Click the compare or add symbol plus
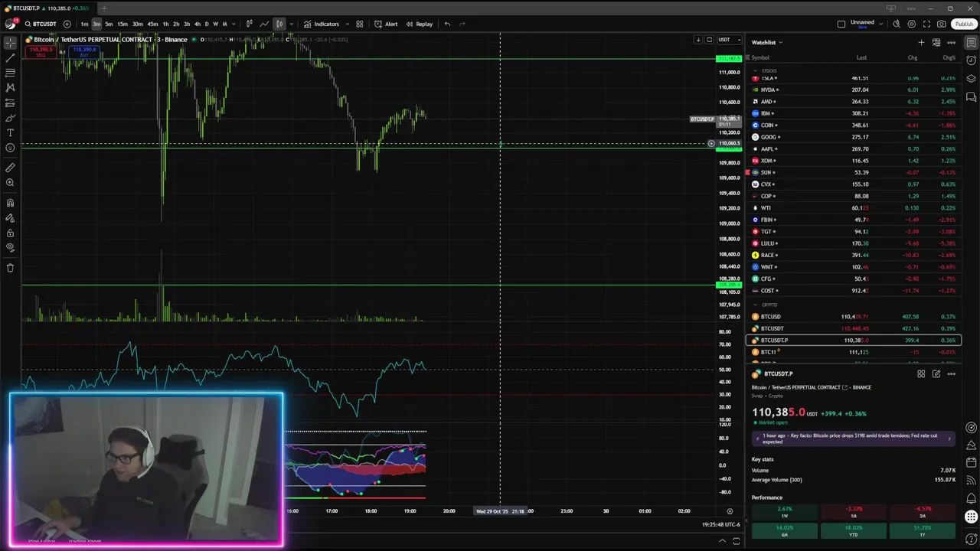The width and height of the screenshot is (980, 551). click(67, 24)
